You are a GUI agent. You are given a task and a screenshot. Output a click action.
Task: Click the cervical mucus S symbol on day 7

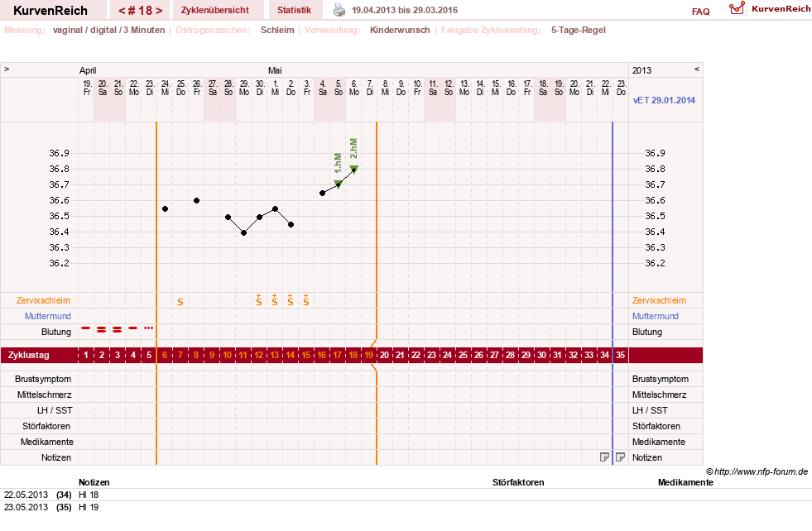[180, 302]
